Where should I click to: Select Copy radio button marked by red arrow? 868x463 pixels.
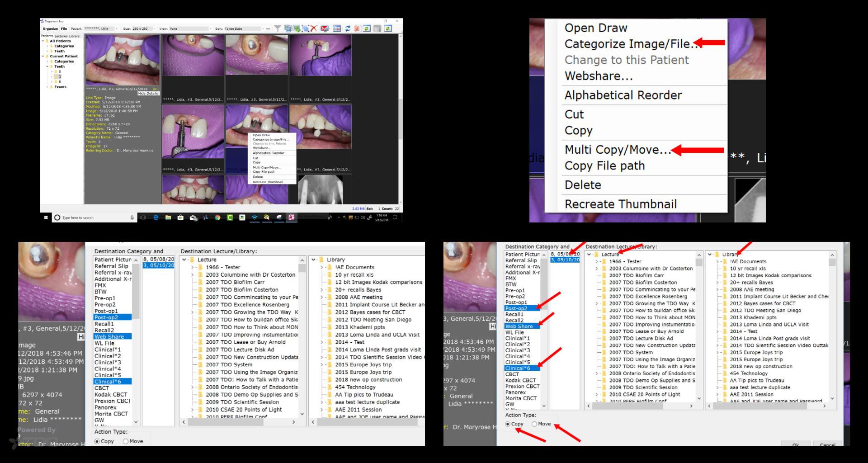(508, 424)
